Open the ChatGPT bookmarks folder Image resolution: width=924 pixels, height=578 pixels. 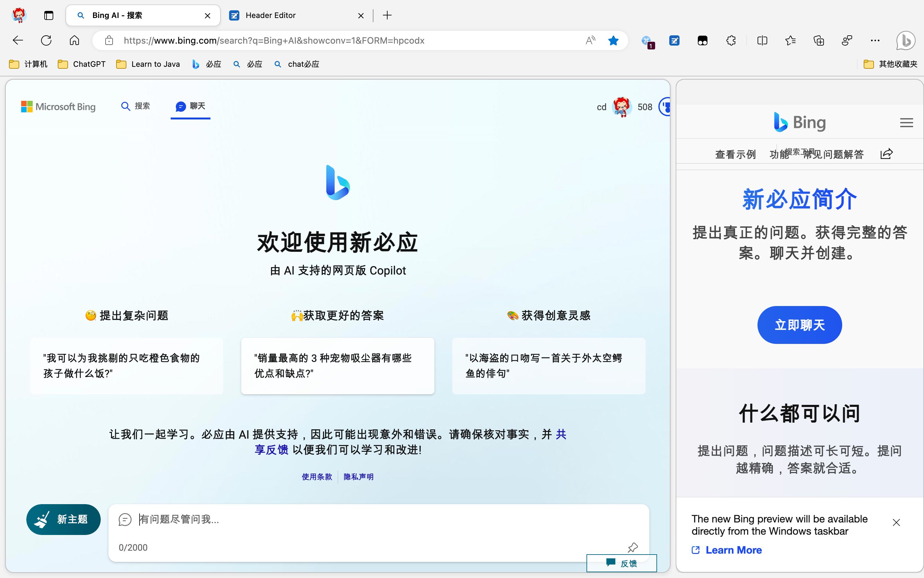coord(82,64)
